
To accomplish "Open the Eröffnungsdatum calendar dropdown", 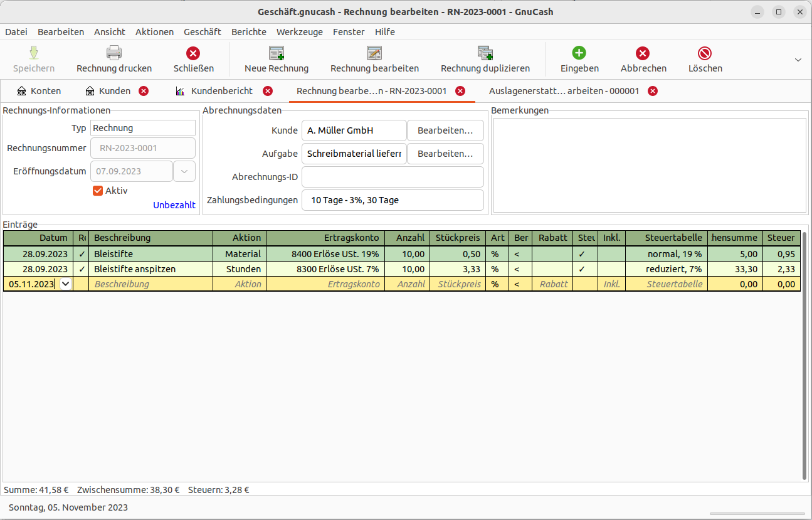I will tap(184, 171).
